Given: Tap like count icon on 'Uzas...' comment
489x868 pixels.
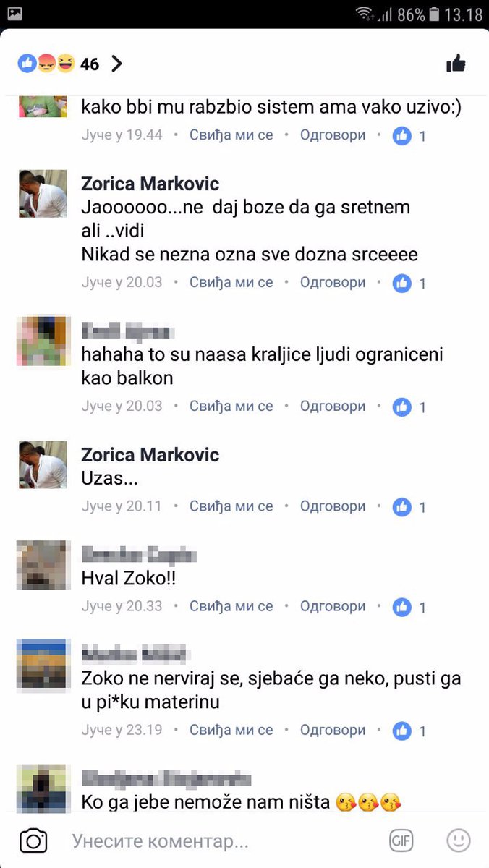Looking at the screenshot, I should click(402, 507).
